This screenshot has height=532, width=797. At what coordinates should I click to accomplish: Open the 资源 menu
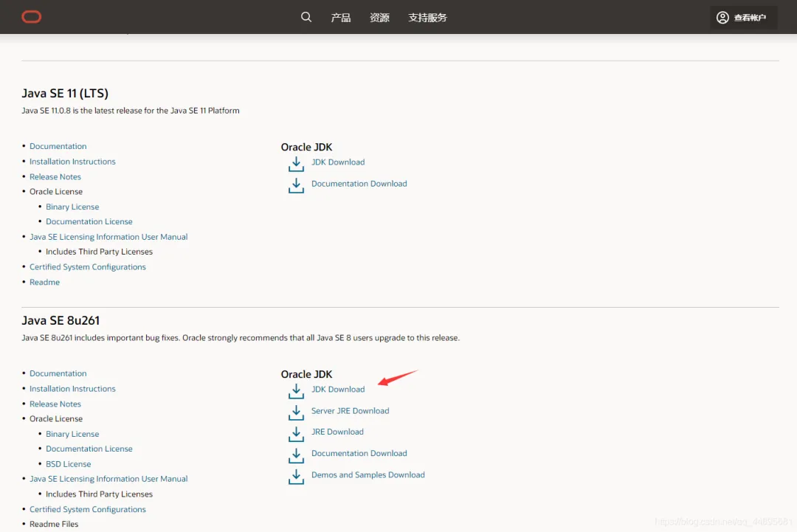pos(379,18)
